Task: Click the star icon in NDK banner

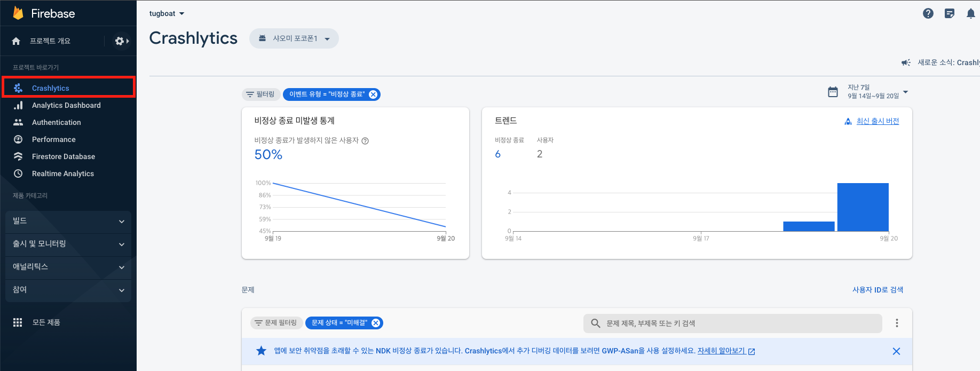Action: coord(261,351)
